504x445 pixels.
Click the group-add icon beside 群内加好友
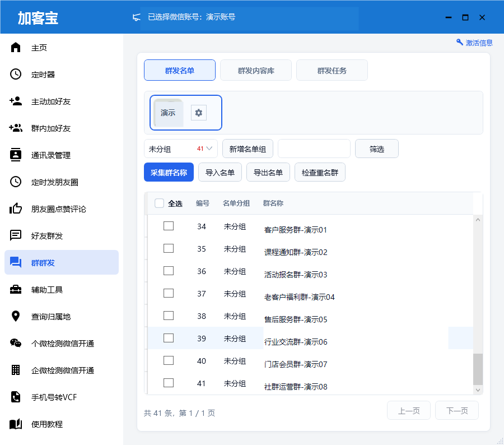click(x=16, y=128)
